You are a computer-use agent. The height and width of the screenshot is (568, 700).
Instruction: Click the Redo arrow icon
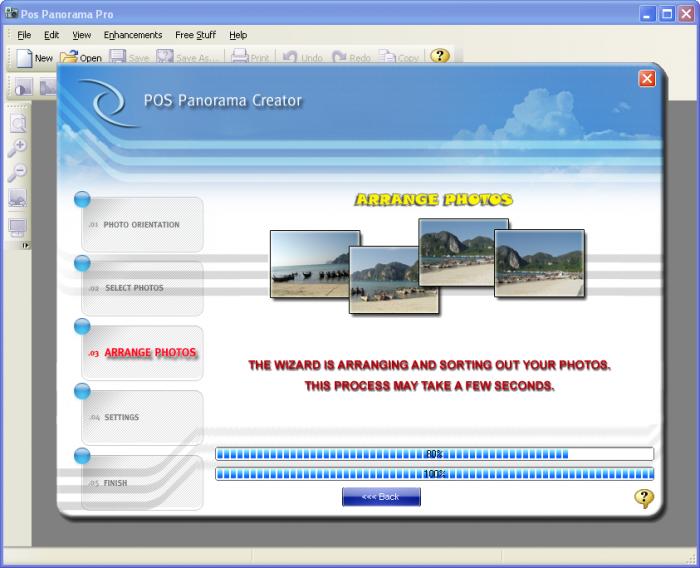click(339, 57)
